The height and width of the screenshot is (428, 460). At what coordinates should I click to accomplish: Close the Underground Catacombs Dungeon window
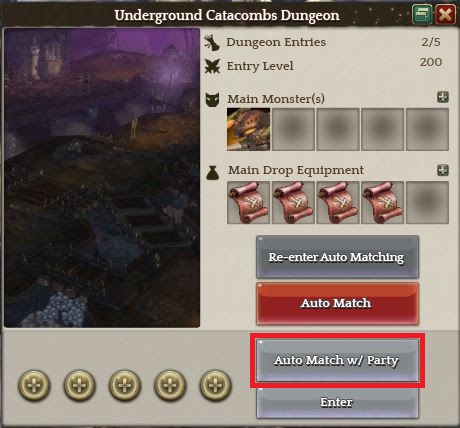pyautogui.click(x=445, y=14)
